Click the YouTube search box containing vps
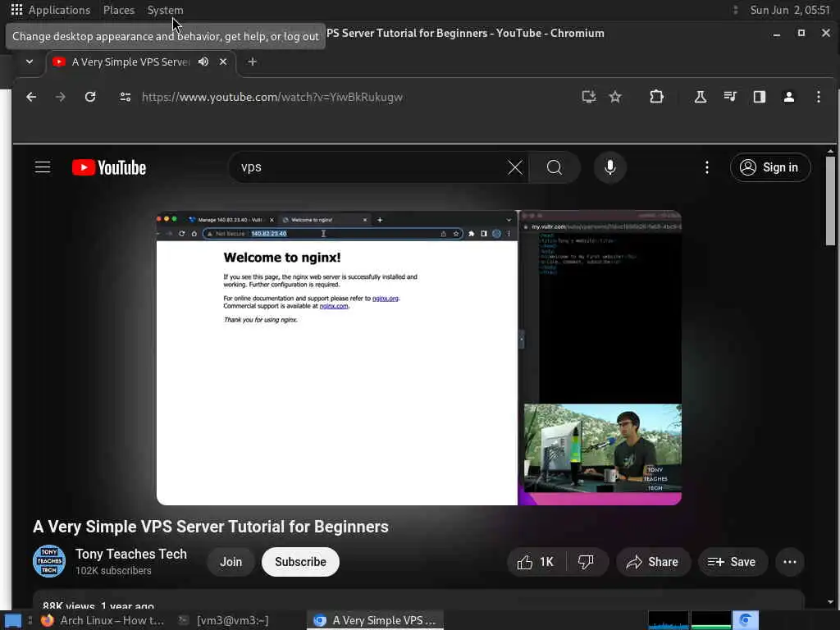 click(x=370, y=167)
